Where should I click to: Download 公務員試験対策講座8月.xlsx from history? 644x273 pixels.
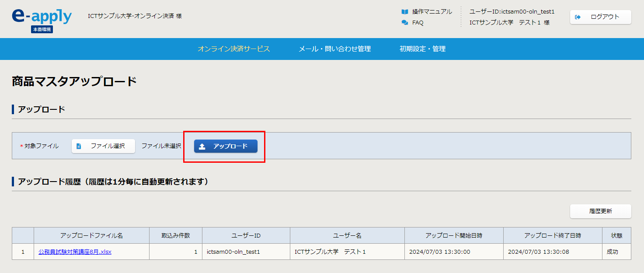tap(75, 252)
